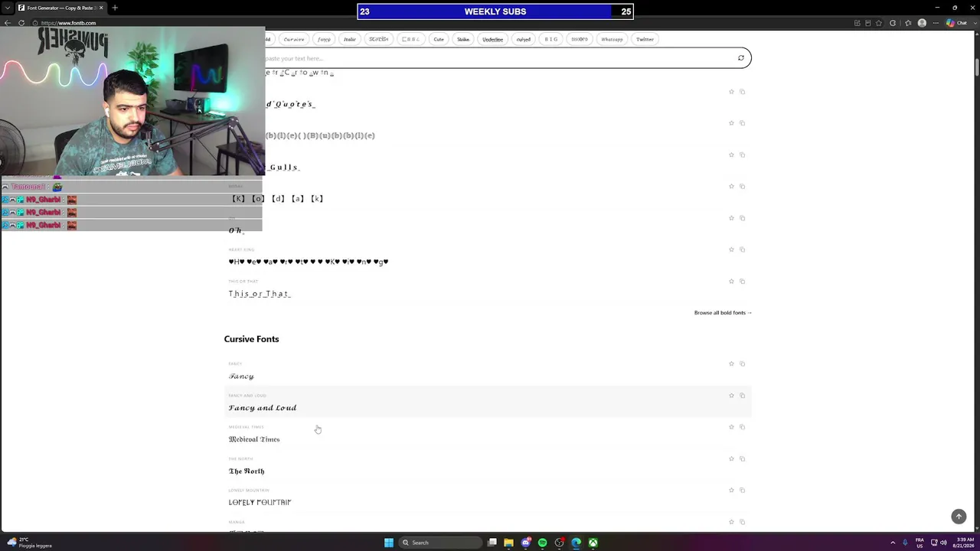
Task: Favorite the Fancy and Loud font
Action: tap(731, 396)
